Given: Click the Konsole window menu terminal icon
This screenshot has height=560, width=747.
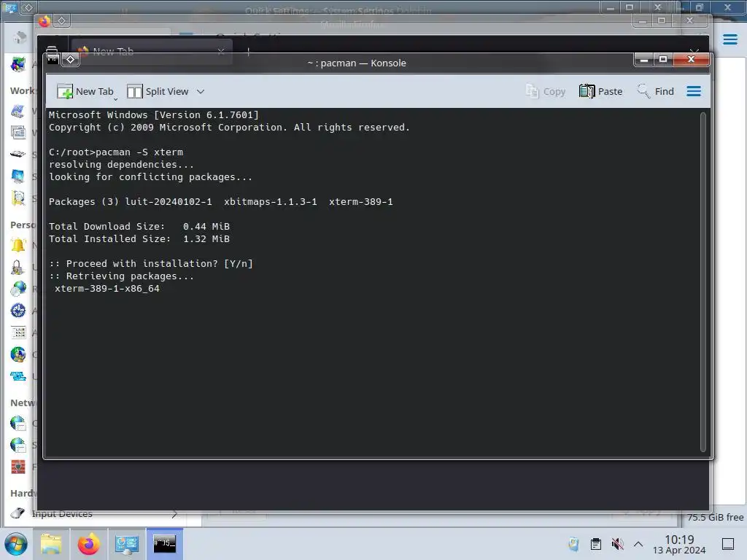Looking at the screenshot, I should [x=53, y=60].
